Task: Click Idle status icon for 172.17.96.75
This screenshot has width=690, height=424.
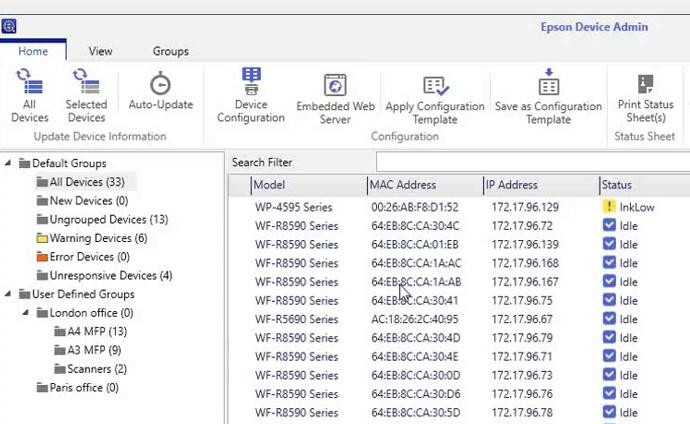Action: click(609, 300)
